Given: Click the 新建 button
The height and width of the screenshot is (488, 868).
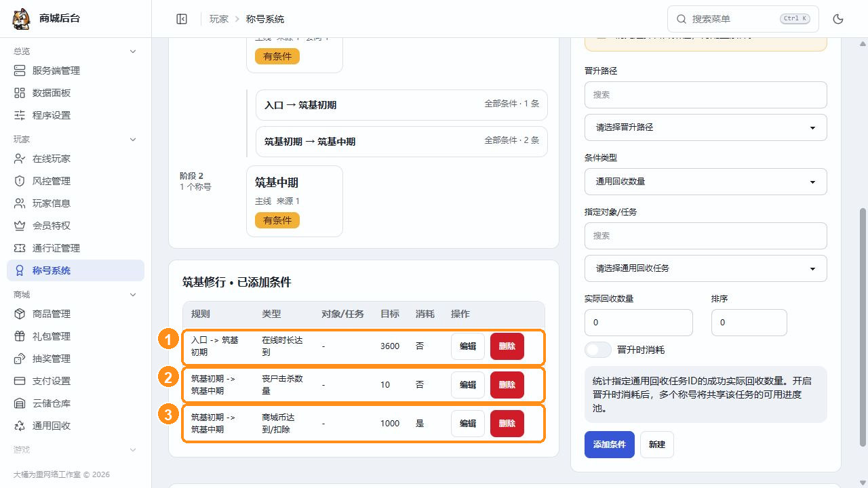Looking at the screenshot, I should [657, 445].
